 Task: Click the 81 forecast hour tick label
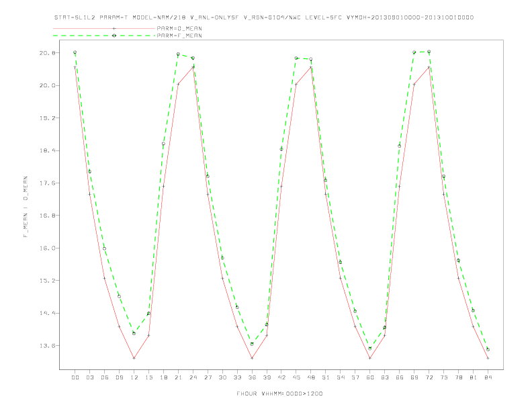click(473, 377)
